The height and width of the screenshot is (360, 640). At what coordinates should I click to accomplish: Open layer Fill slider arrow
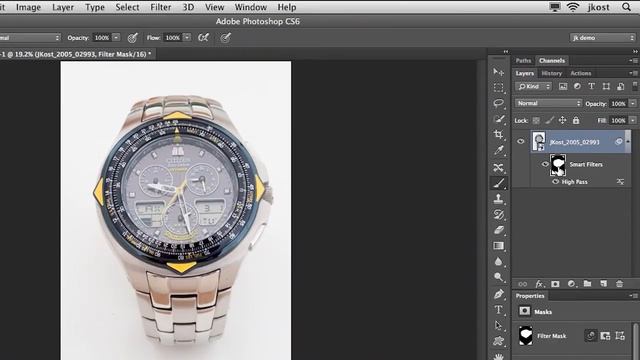click(x=633, y=120)
